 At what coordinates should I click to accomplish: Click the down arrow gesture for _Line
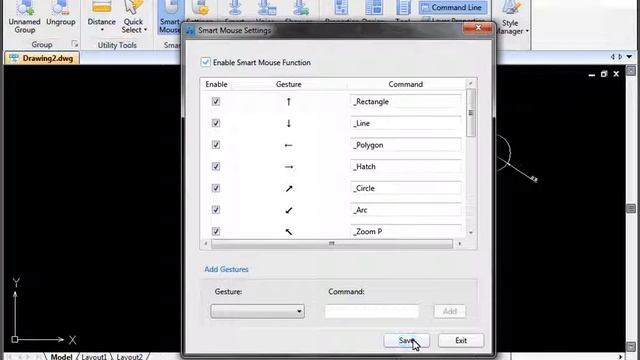tap(289, 123)
